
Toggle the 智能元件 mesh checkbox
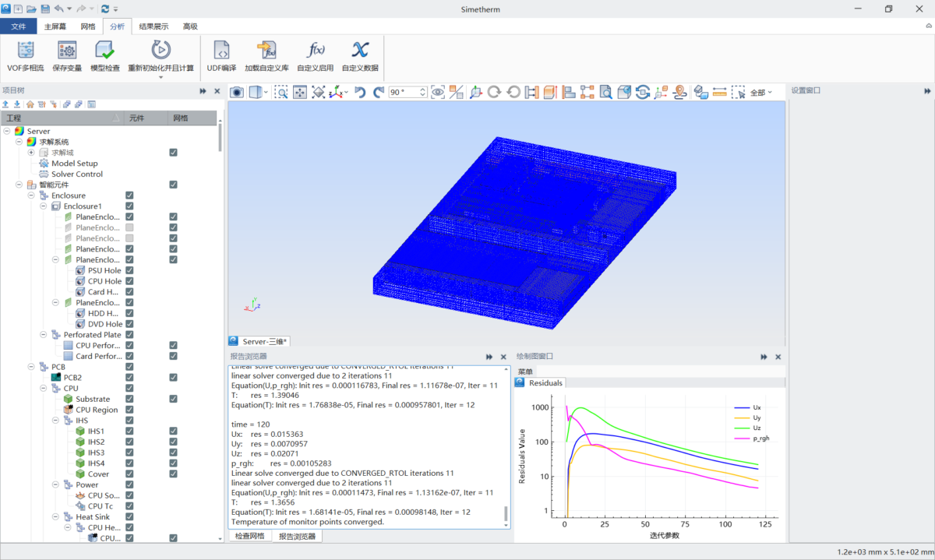[173, 185]
